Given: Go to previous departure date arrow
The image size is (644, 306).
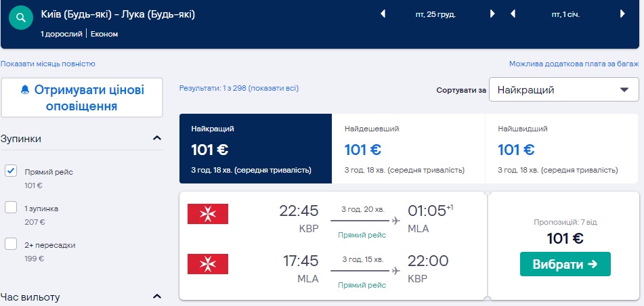Looking at the screenshot, I should tap(383, 14).
